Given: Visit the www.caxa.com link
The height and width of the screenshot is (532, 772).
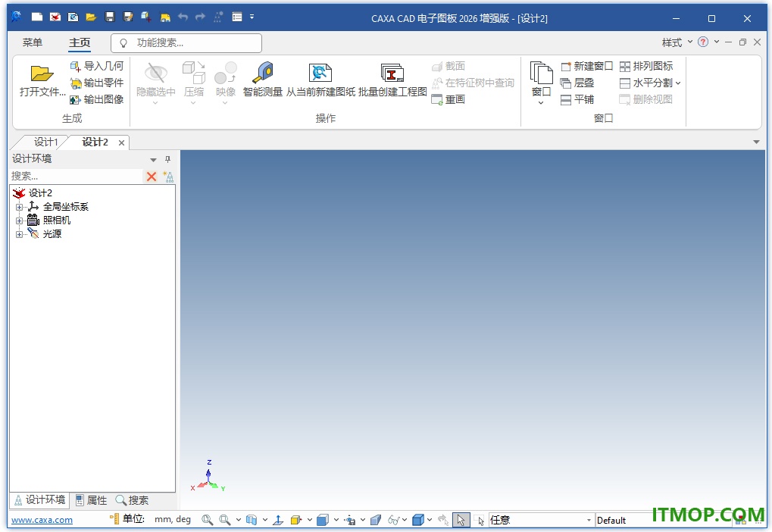Looking at the screenshot, I should [x=42, y=520].
